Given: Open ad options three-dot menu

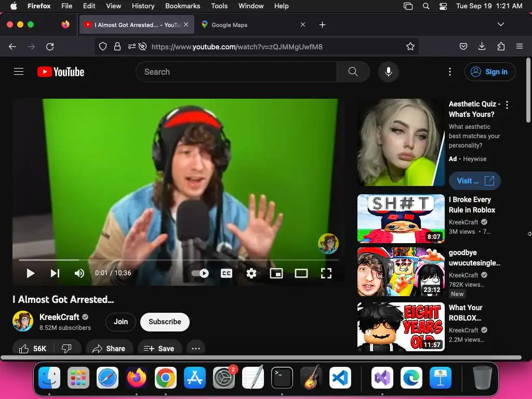Looking at the screenshot, I should 507,105.
